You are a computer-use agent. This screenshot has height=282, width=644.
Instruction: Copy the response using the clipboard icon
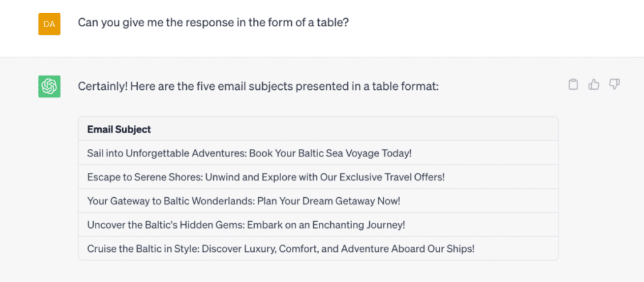[573, 84]
